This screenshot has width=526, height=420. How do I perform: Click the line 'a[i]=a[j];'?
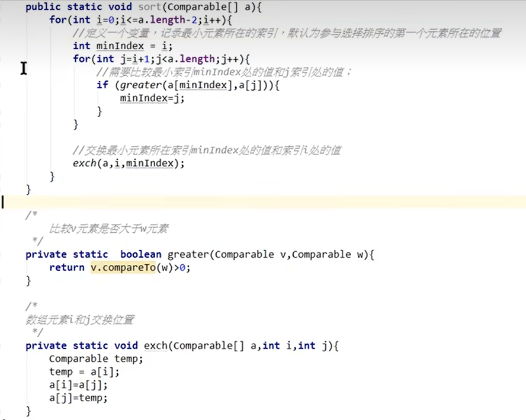click(79, 385)
